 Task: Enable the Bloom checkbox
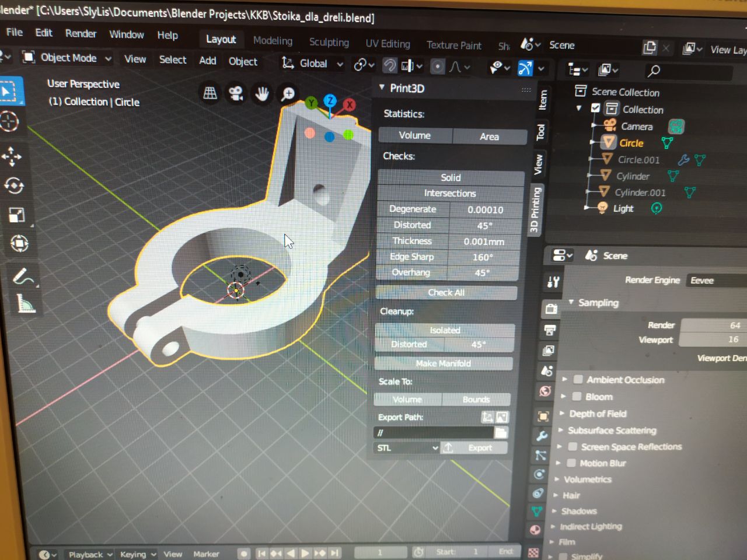(x=577, y=396)
